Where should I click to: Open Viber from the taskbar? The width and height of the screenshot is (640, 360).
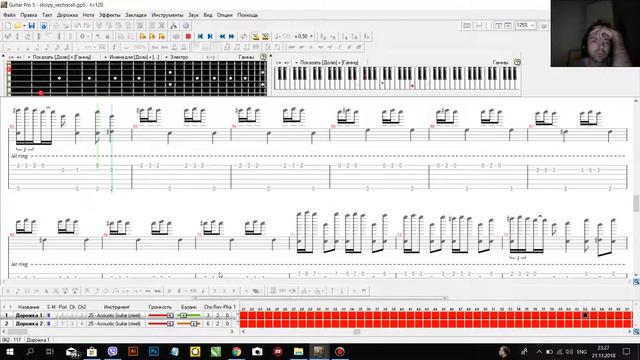click(x=112, y=351)
